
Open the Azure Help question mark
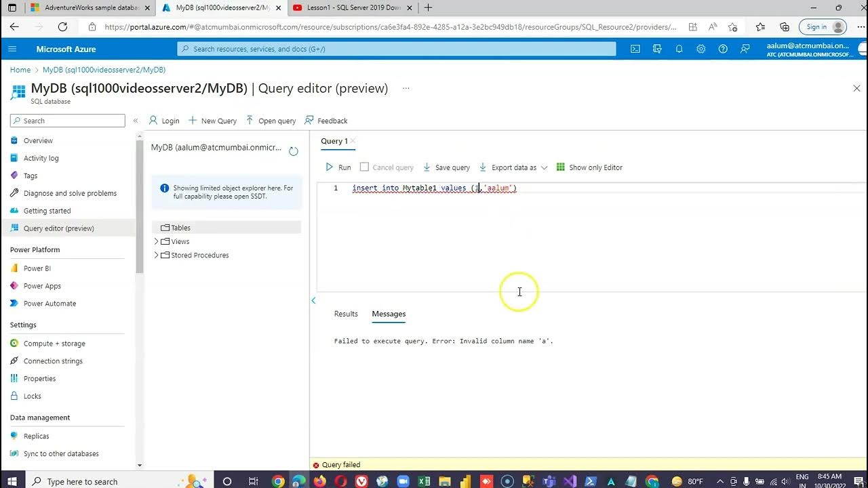[723, 49]
